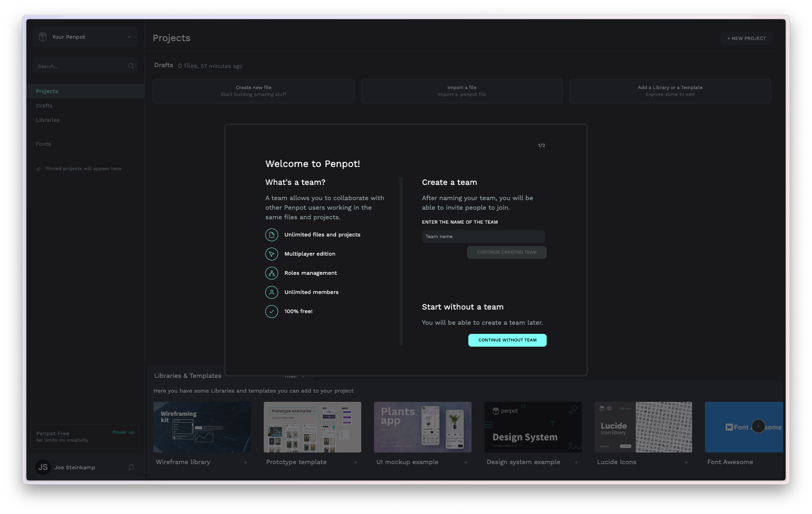Focus the Team name input field

[483, 236]
